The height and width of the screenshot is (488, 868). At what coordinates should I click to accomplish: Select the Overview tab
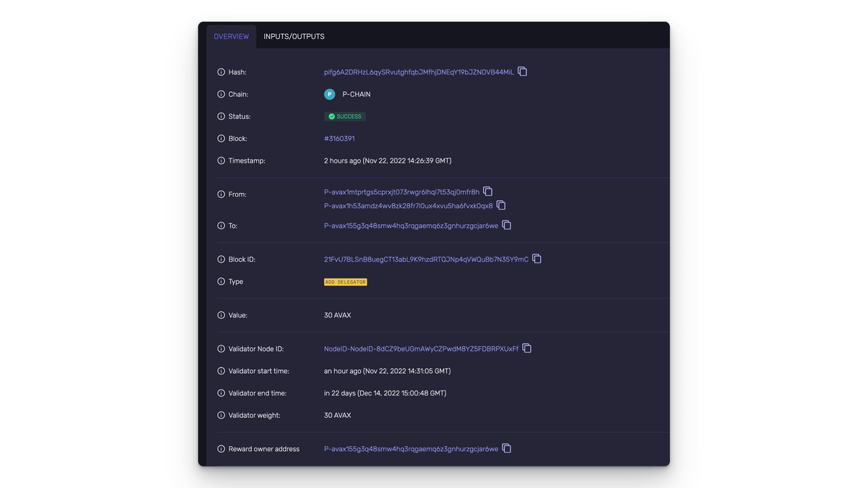click(231, 37)
